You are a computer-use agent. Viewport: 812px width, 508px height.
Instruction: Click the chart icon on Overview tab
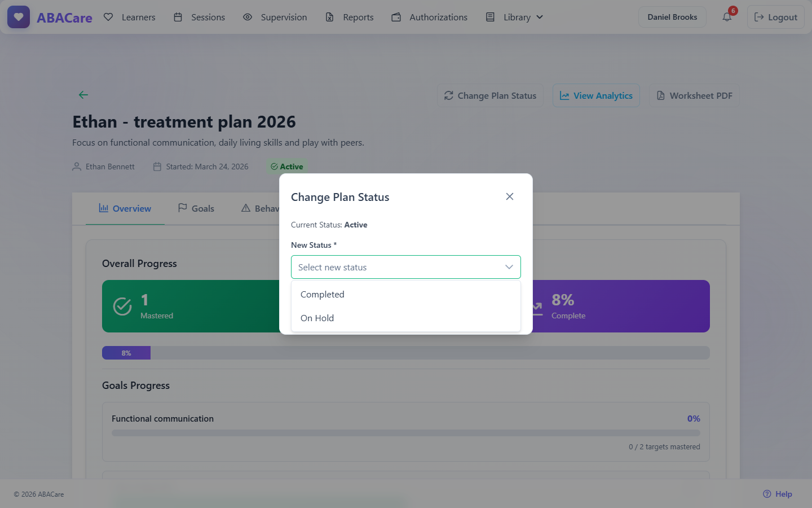click(x=104, y=208)
